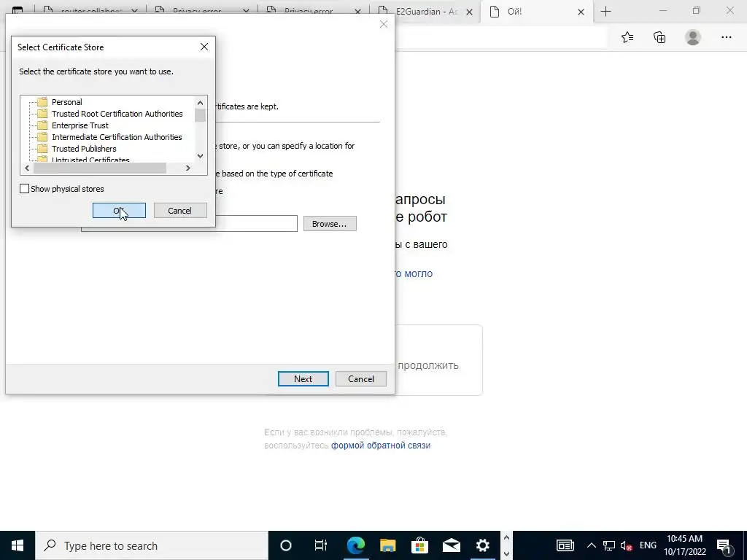Open Microsoft Store from the taskbar
Viewport: 747px width, 560px height.
419,545
